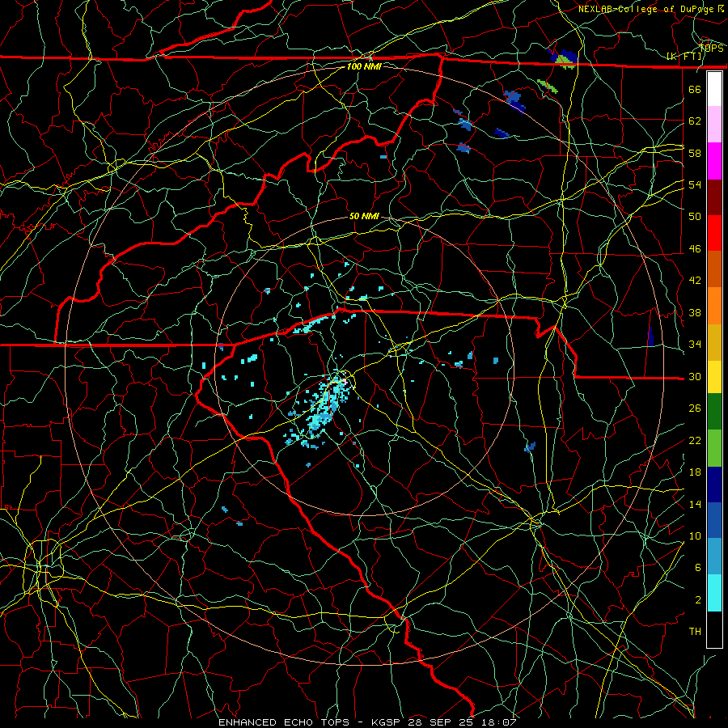Click the gold swatch on the scale
This screenshot has width=728, height=728.
click(714, 342)
